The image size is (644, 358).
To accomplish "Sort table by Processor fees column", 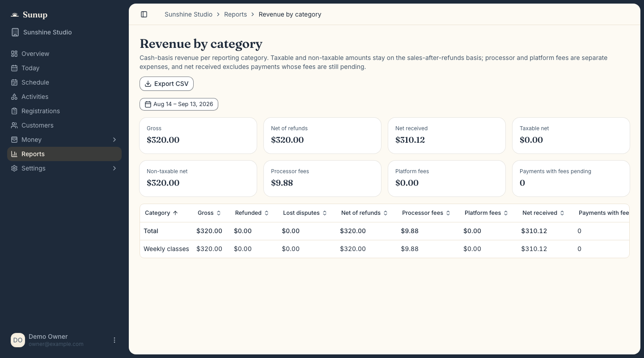I will tap(426, 213).
